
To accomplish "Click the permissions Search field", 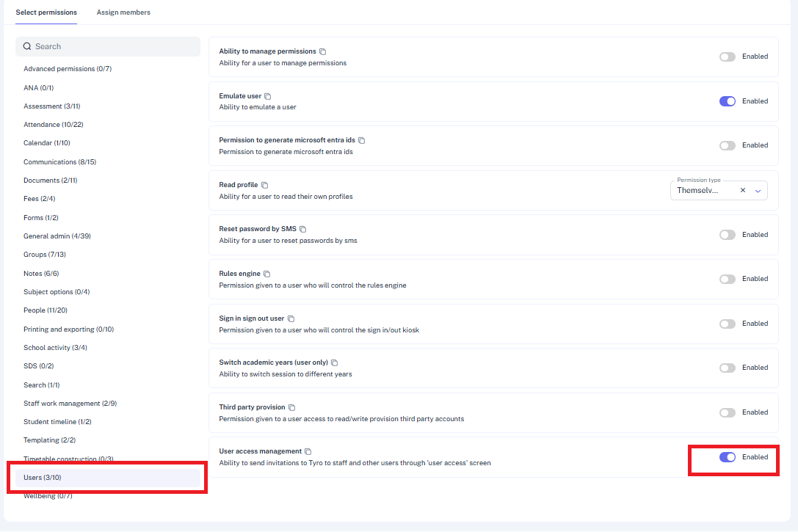I will point(108,46).
